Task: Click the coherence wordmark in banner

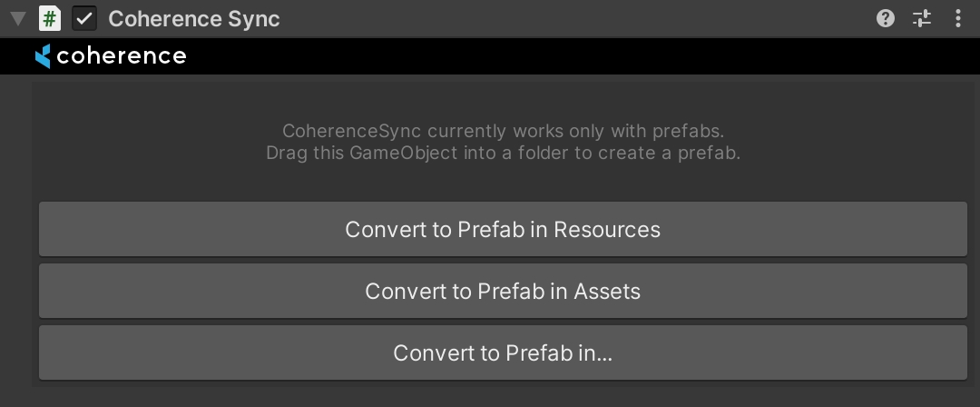Action: (122, 56)
